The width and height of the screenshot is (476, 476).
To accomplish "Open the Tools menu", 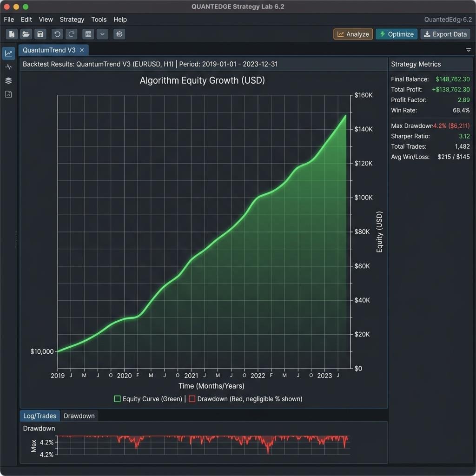I will point(99,20).
